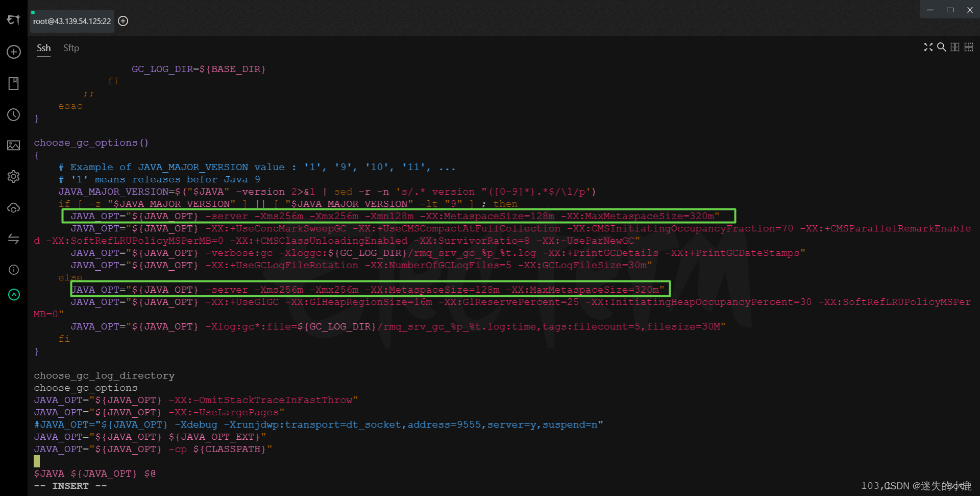Click the '-XX:+PrintGCDateStamps' option text
Viewport: 980px width, 496px height.
click(x=732, y=253)
